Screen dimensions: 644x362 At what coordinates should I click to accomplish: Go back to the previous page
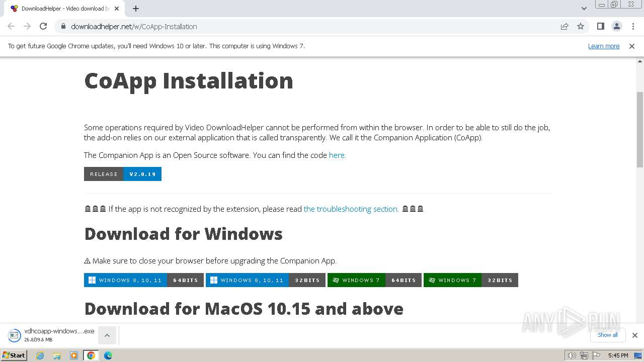coord(11,26)
